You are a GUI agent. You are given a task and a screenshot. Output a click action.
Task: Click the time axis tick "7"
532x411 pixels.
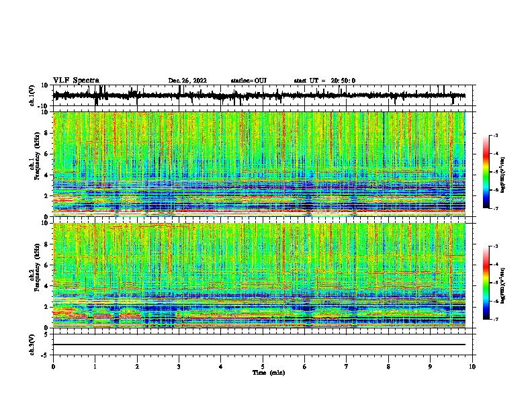[x=347, y=367]
